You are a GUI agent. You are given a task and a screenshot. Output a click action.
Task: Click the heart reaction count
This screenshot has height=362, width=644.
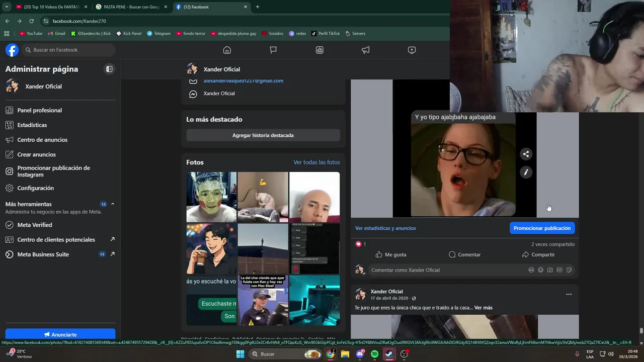[x=361, y=244]
